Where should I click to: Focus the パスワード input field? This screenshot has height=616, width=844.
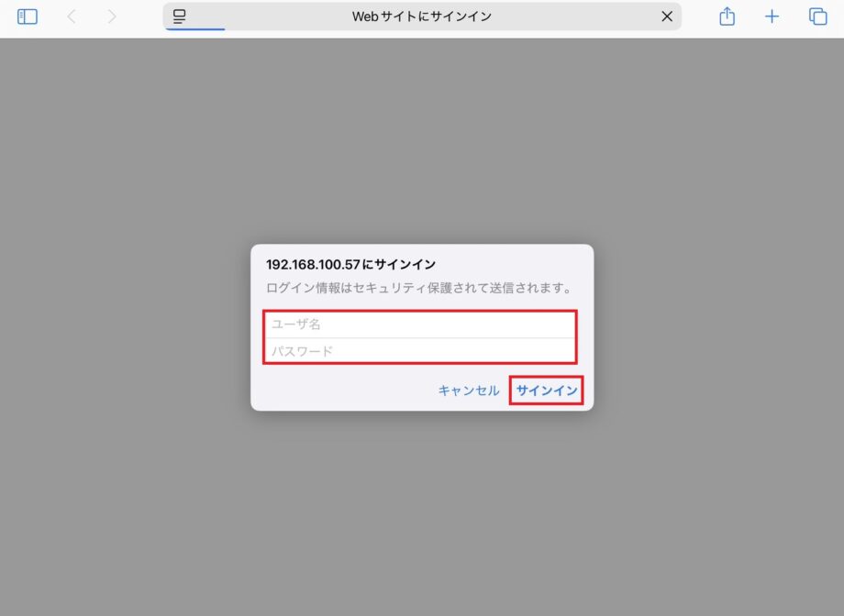click(x=420, y=351)
